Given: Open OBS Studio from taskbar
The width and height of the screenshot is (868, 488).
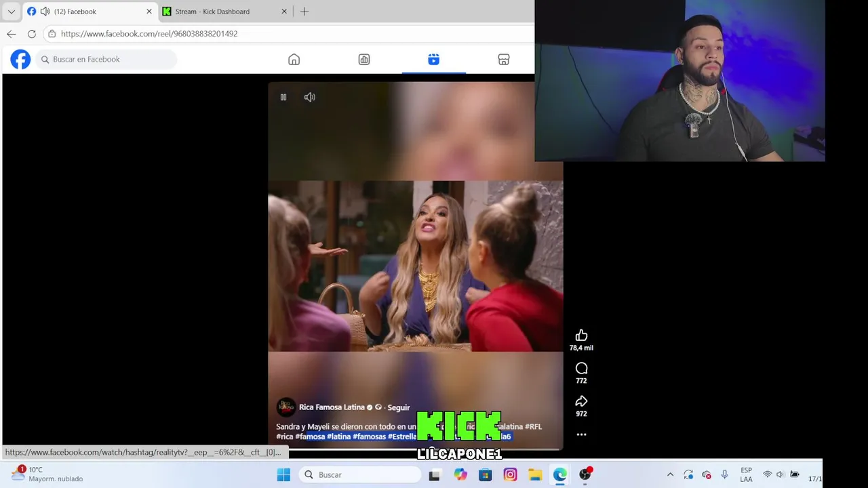Looking at the screenshot, I should (x=585, y=475).
